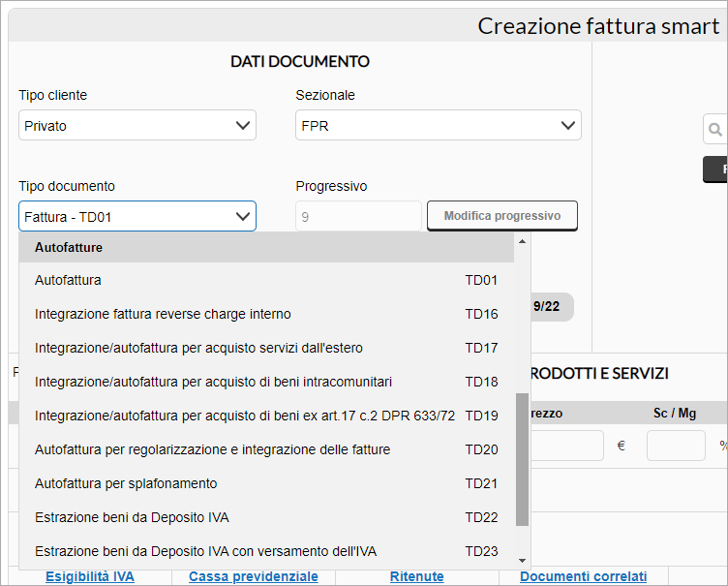The height and width of the screenshot is (586, 728).
Task: Select Autofattura per splafonamento TD21
Action: tap(266, 483)
